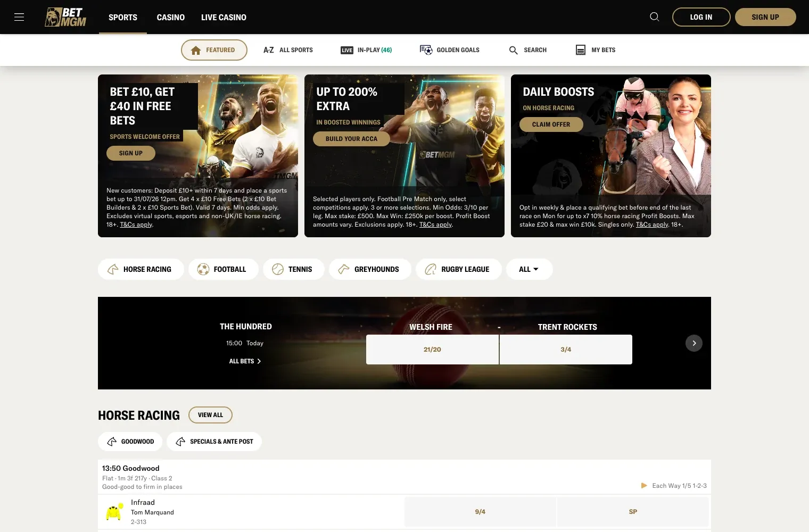Click the sub-nav Search item
Screen dimensions: 809x532
pyautogui.click(x=528, y=50)
